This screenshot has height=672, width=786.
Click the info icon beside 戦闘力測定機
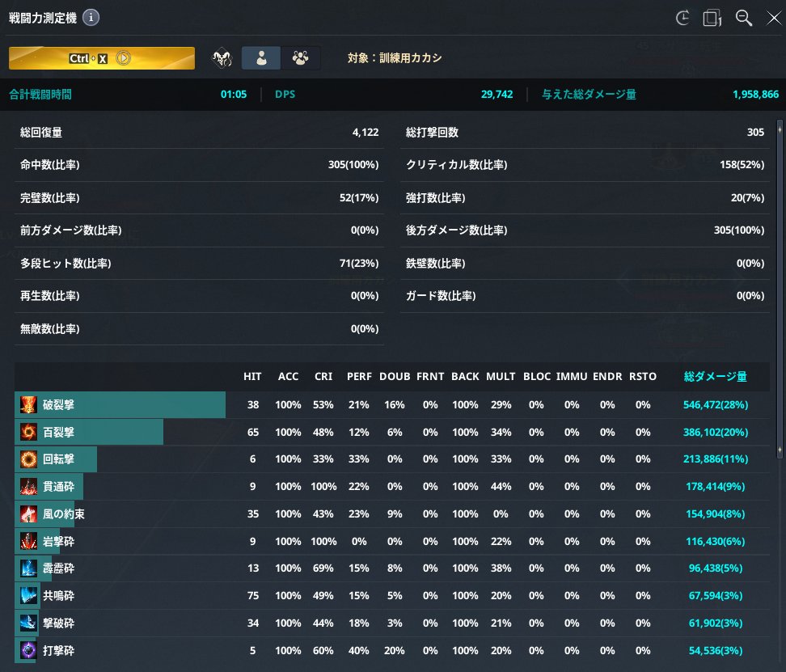click(x=91, y=18)
